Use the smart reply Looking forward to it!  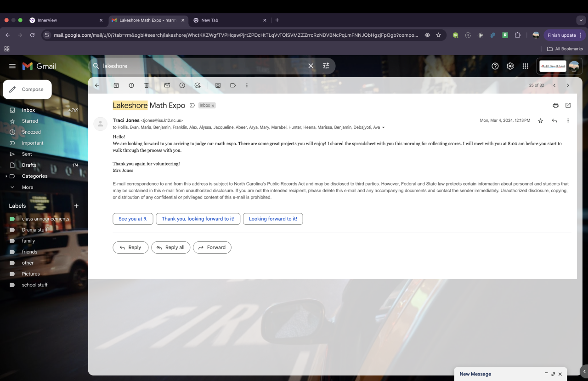pyautogui.click(x=273, y=219)
